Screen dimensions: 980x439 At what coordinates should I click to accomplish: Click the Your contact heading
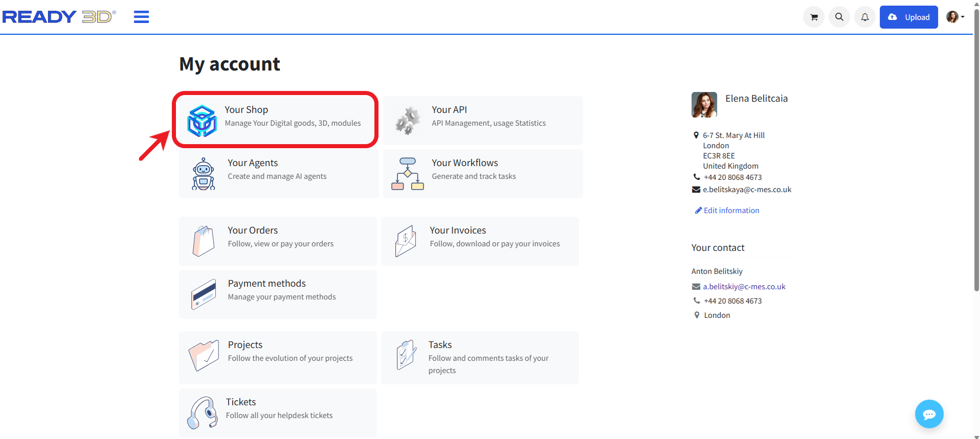[x=718, y=247]
